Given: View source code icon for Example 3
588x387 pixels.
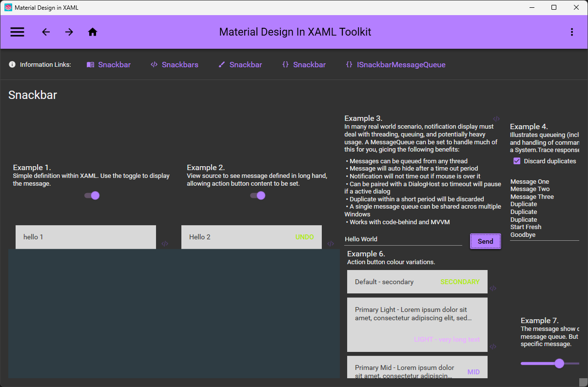Looking at the screenshot, I should [496, 119].
